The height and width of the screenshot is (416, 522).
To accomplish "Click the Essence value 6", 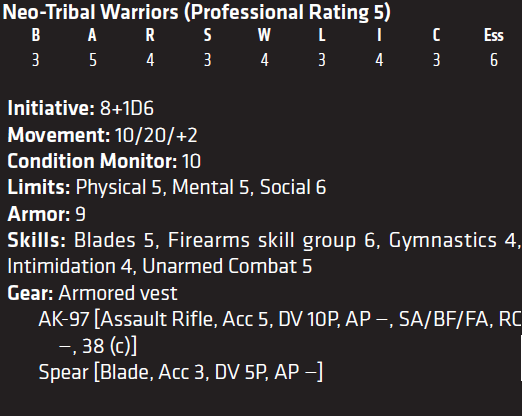I will point(494,60).
